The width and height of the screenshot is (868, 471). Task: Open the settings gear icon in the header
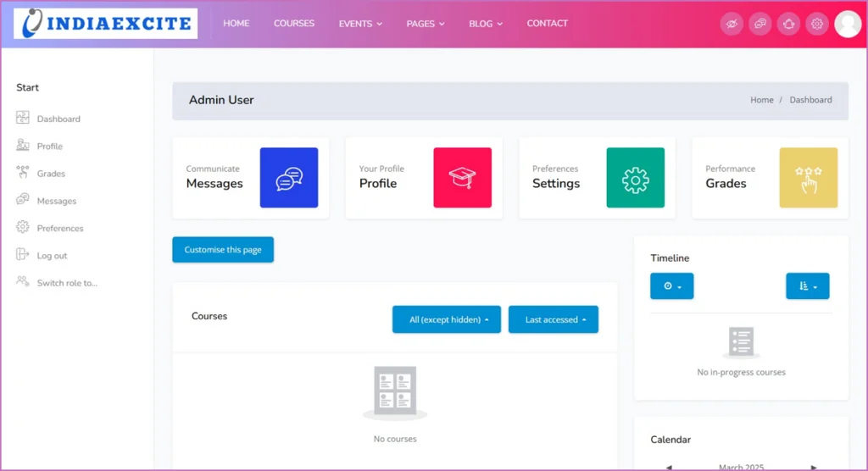816,24
